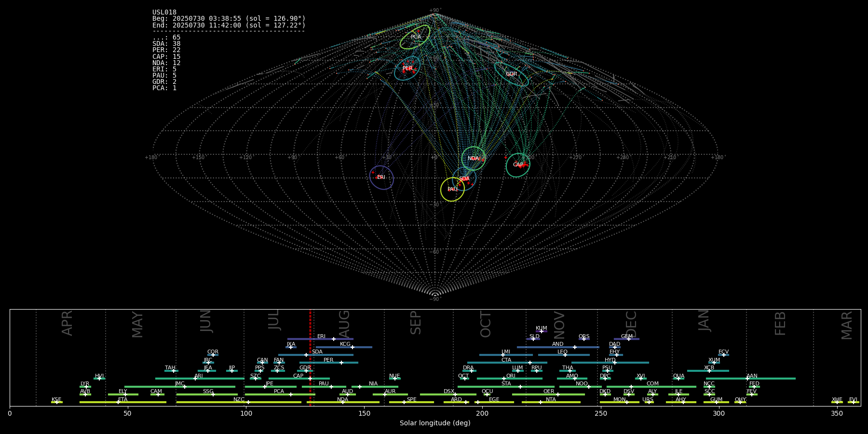The image size is (868, 434).
Task: Click the +90° pole label on the map
Action: pyautogui.click(x=435, y=11)
